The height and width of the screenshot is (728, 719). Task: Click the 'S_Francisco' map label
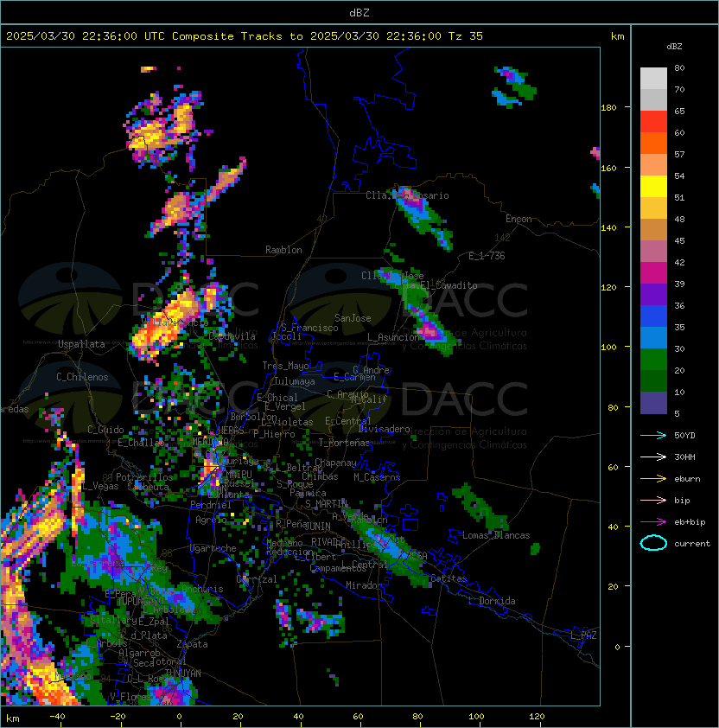click(309, 328)
